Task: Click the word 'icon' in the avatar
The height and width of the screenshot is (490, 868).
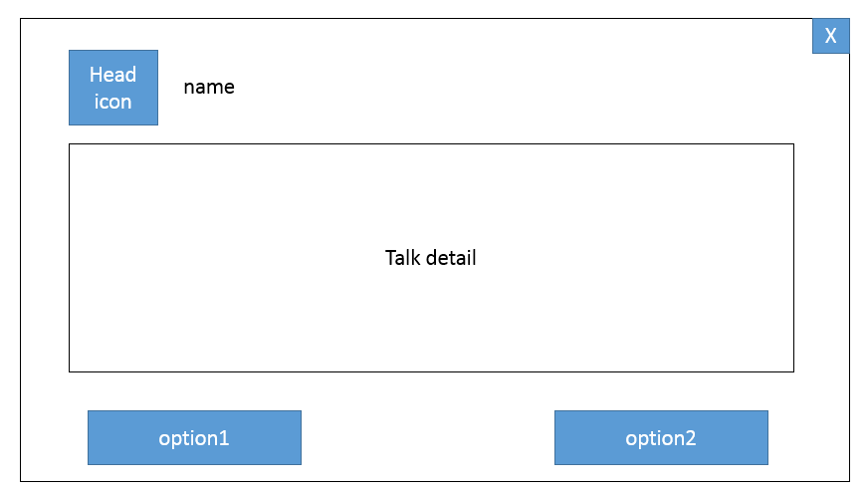Action: [x=112, y=102]
